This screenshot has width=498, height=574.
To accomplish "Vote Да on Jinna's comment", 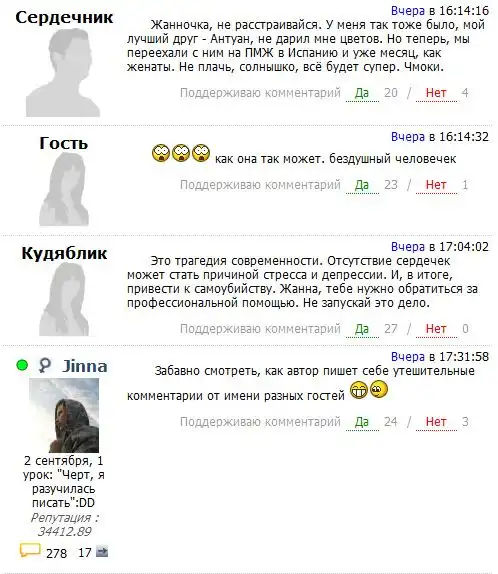I will (x=362, y=422).
